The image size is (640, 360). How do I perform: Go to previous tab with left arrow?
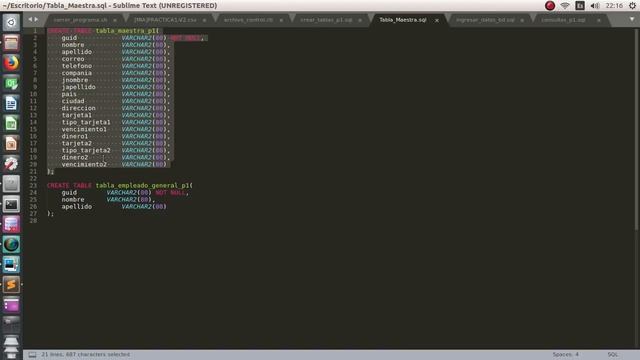tap(30, 19)
